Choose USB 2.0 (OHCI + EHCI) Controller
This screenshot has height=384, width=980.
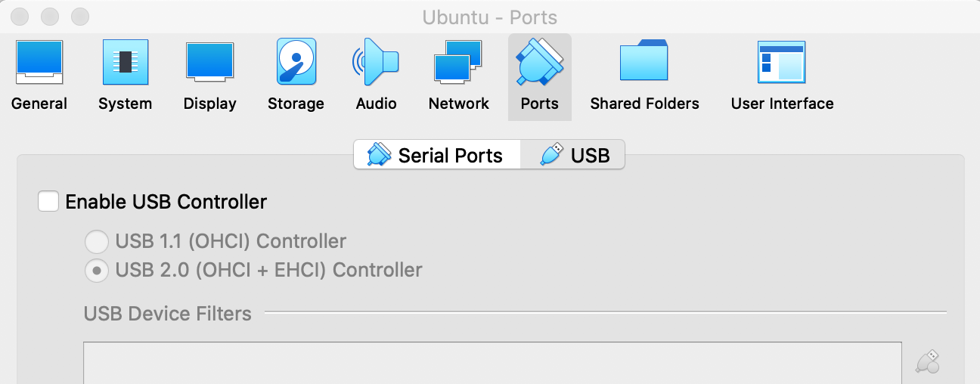(96, 270)
